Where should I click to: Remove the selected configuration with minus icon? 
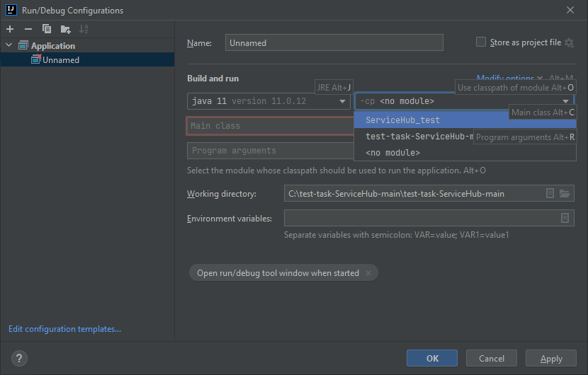28,29
